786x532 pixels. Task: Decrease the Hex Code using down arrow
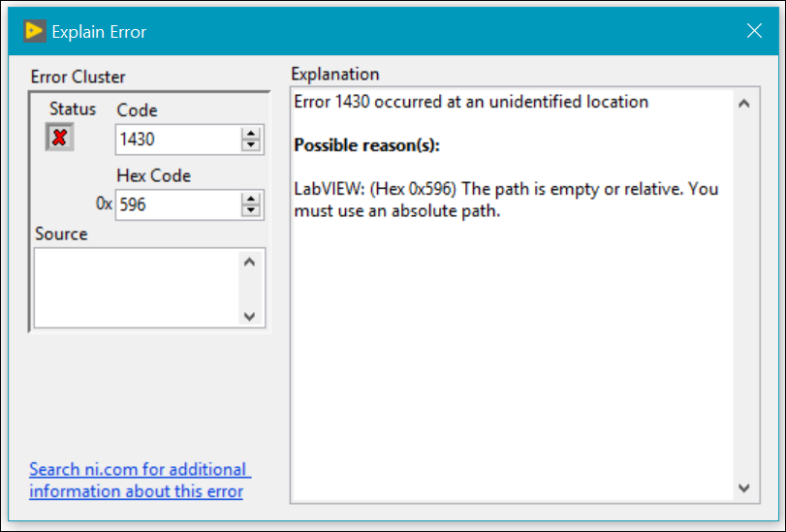coord(251,211)
